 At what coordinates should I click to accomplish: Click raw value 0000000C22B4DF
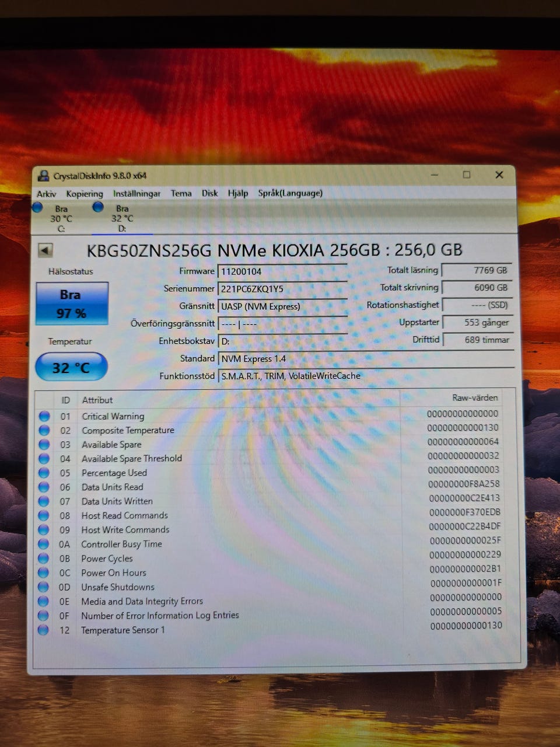pyautogui.click(x=465, y=526)
